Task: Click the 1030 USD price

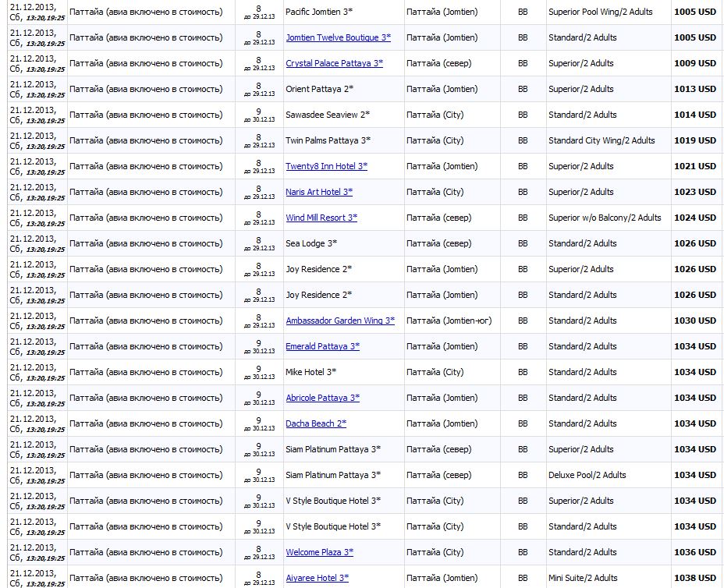Action: tap(695, 321)
